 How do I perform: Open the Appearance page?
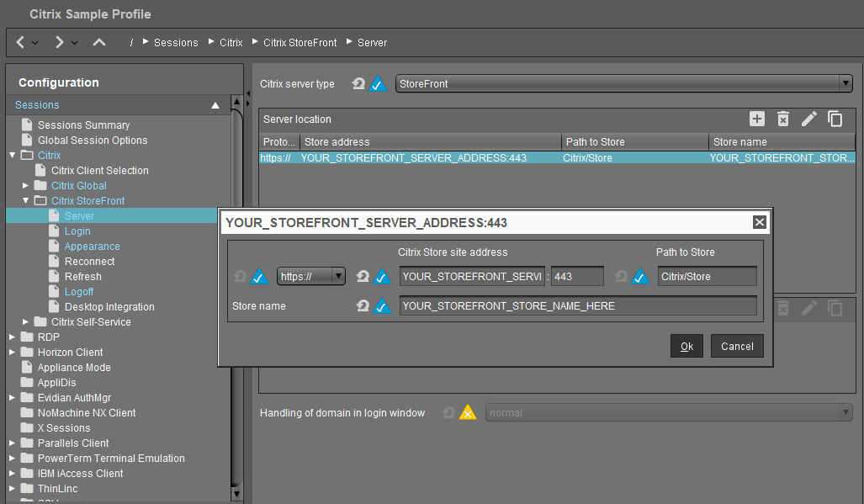point(92,247)
